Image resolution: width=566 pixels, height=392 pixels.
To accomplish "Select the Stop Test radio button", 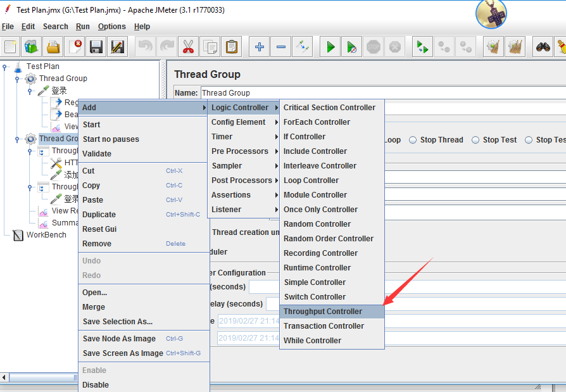I will click(475, 140).
